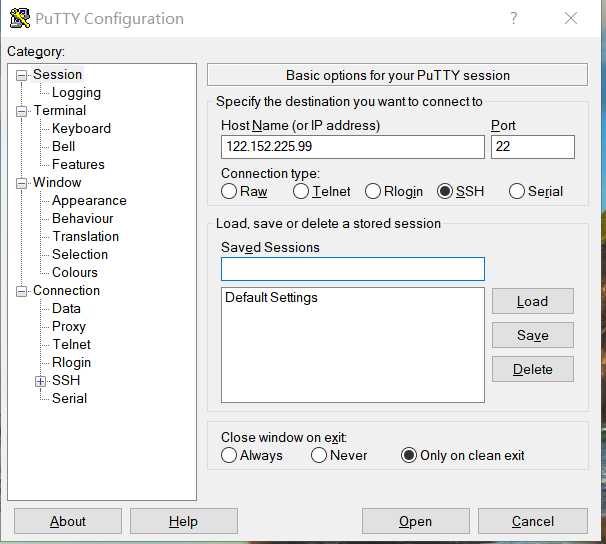Collapse the Connection tree node
The width and height of the screenshot is (606, 544).
pyautogui.click(x=21, y=291)
